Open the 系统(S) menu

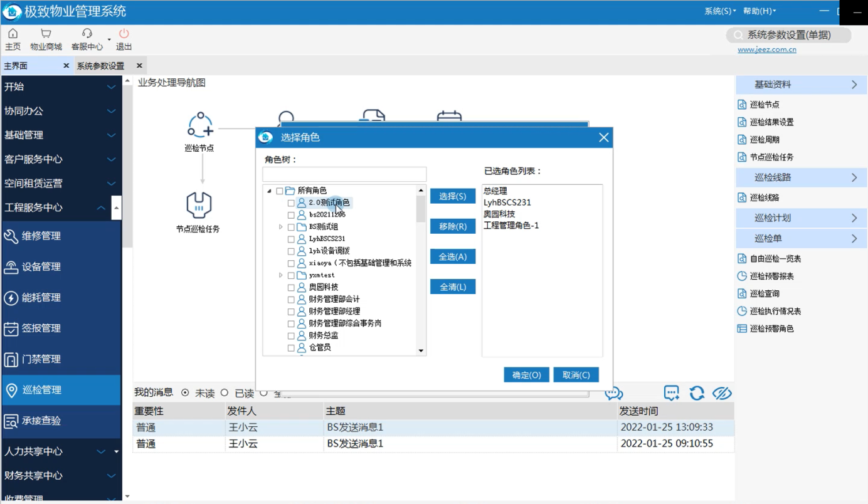(x=720, y=11)
